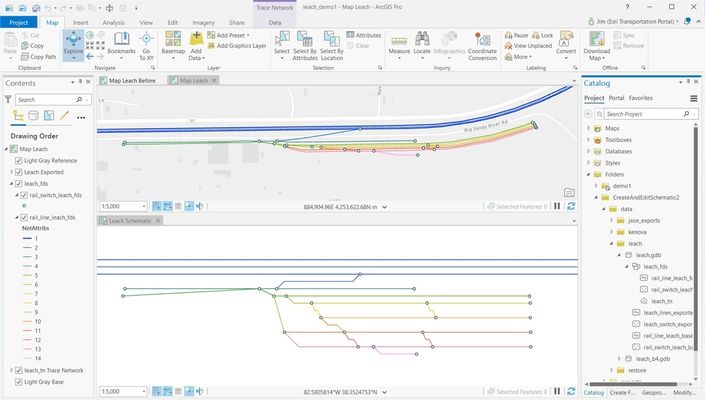Click the Copy command
Screen dimensions: 705x400
32,46
